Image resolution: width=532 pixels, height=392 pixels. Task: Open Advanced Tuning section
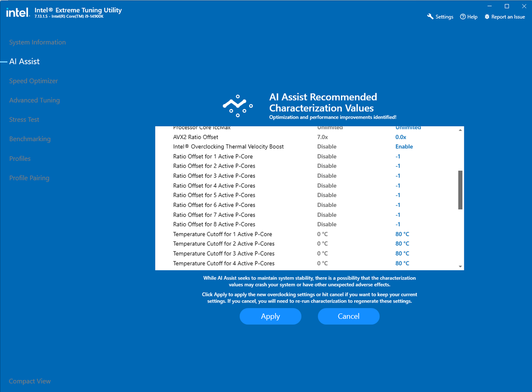[x=35, y=100]
